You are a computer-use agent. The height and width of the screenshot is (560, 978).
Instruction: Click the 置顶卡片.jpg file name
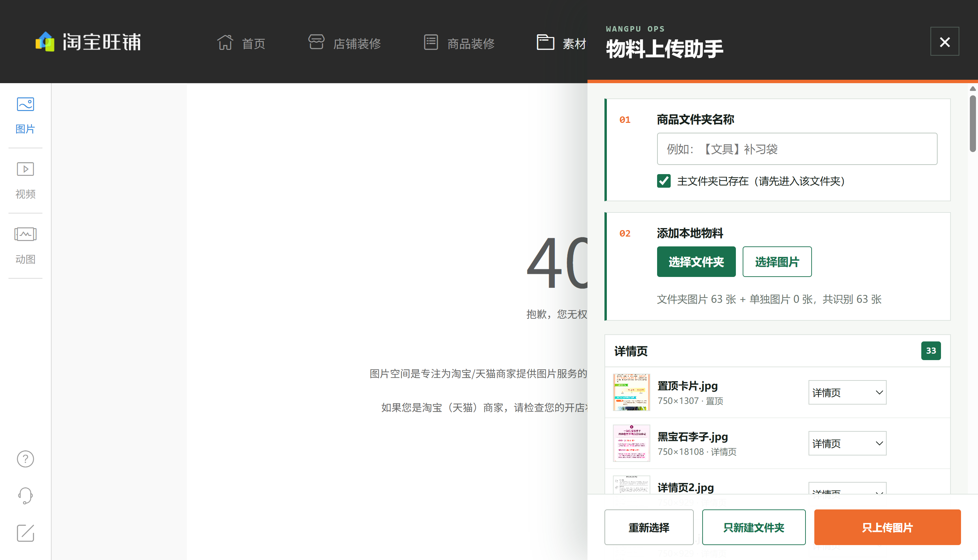click(687, 386)
